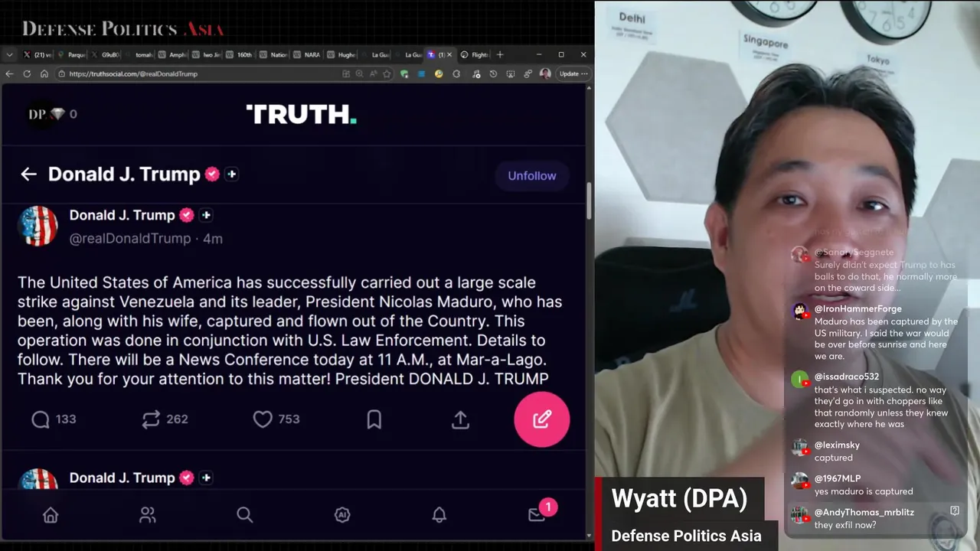980x551 pixels.
Task: Switch to the X (21) tab
Action: (37, 54)
